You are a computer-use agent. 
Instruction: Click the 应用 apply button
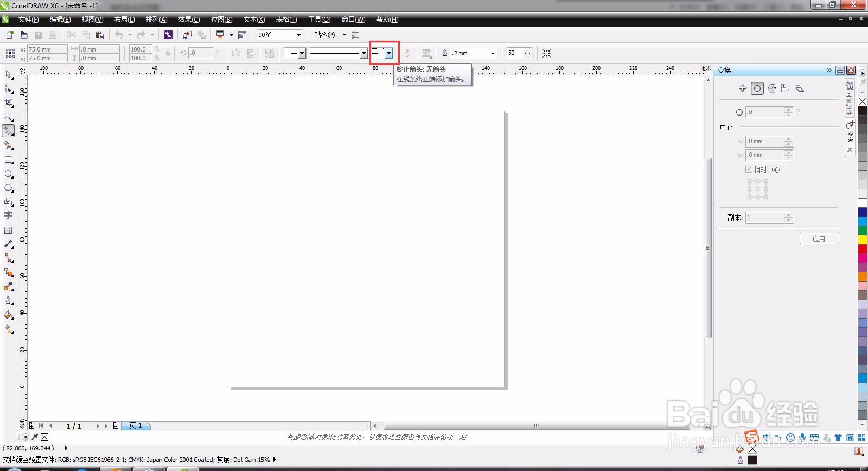(819, 239)
